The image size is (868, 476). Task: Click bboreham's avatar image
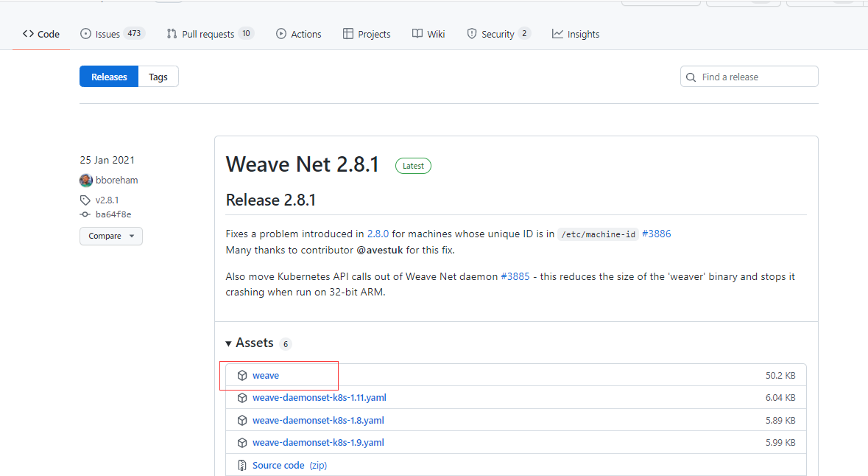click(x=86, y=180)
